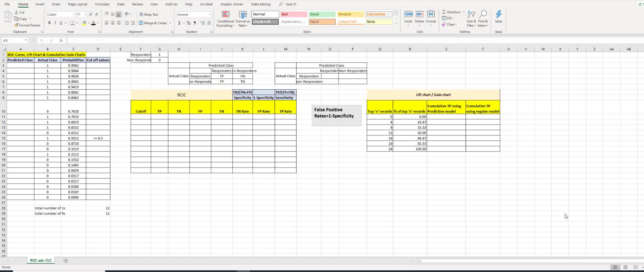
Task: Toggle underline formatting
Action: point(61,23)
